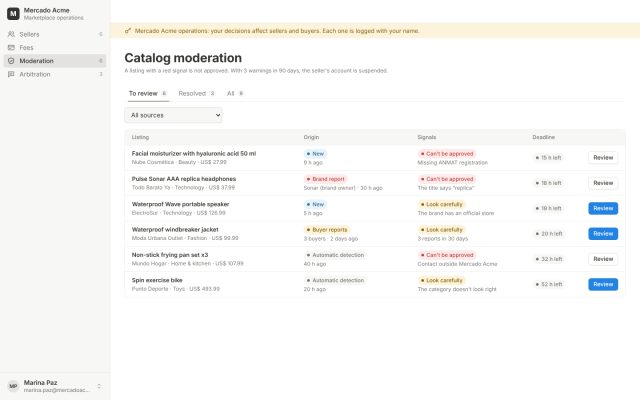
Task: Click the key icon in the yellow banner
Action: click(x=128, y=31)
